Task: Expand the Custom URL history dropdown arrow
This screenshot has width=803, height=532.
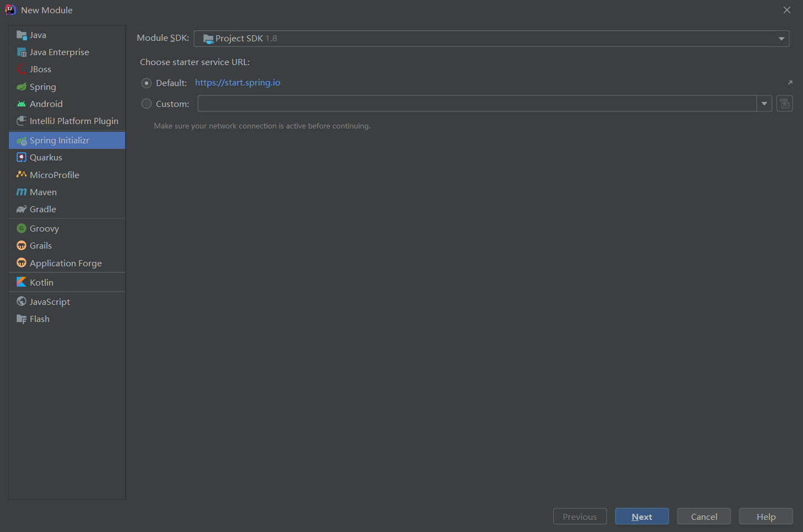Action: 764,104
